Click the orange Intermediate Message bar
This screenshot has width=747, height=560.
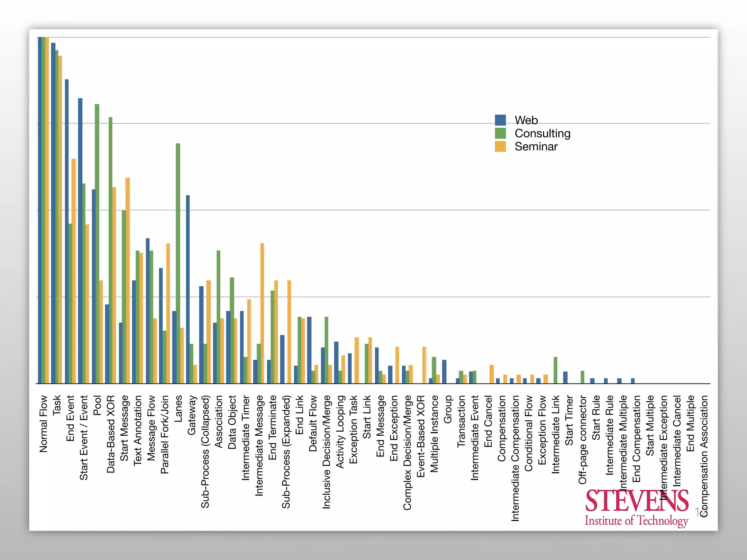pos(262,314)
